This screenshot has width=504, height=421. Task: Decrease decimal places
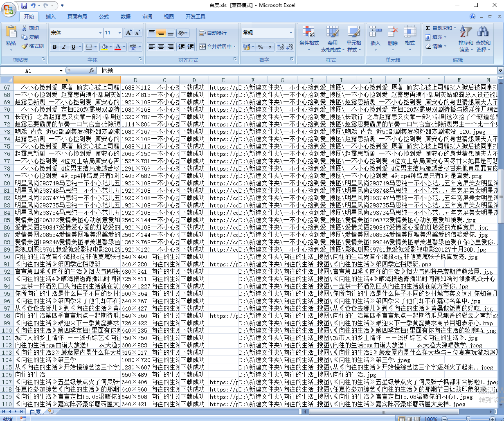point(290,47)
